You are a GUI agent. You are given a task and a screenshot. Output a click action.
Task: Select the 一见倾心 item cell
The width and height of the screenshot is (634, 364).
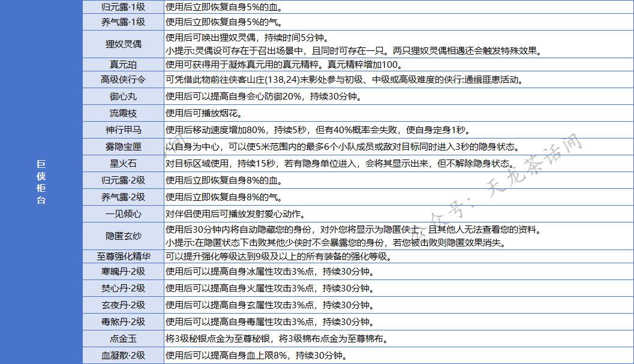124,214
